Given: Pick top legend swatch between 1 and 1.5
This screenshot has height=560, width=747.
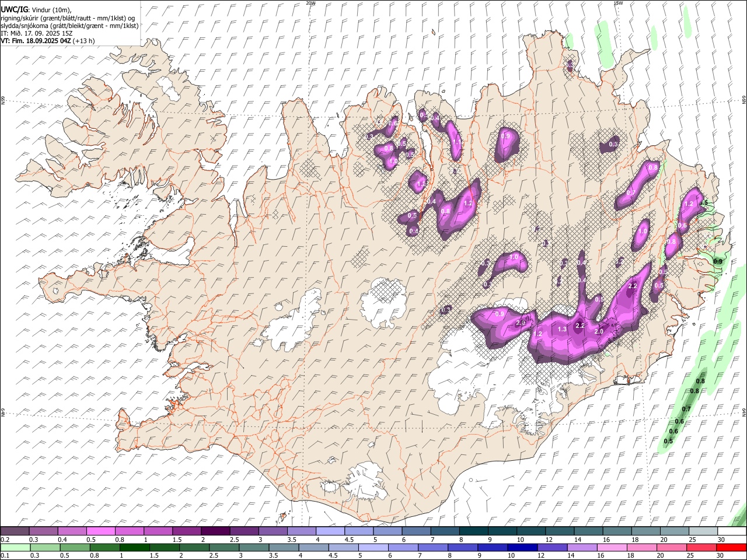Looking at the screenshot, I should [x=158, y=531].
